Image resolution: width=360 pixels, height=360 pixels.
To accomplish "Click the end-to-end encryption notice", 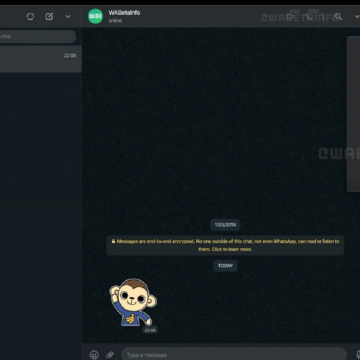I will 225,245.
